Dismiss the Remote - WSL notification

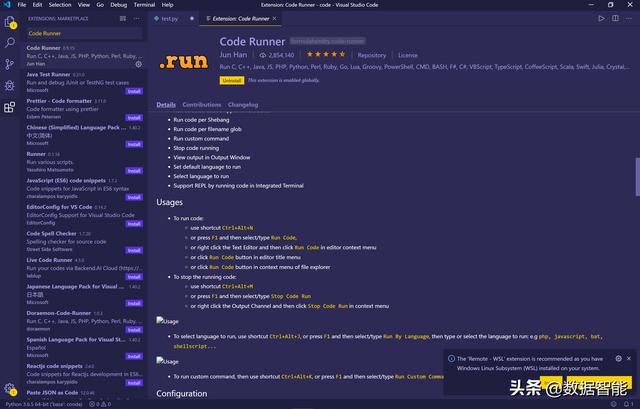point(629,358)
